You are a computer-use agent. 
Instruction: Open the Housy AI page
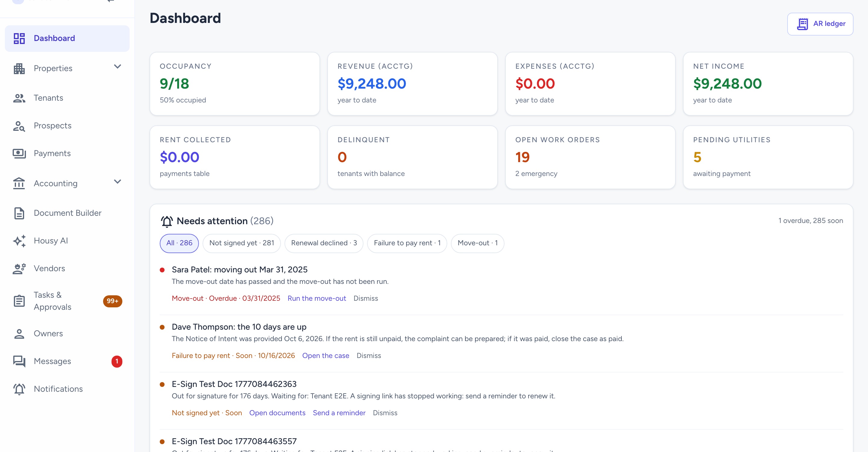click(x=67, y=241)
